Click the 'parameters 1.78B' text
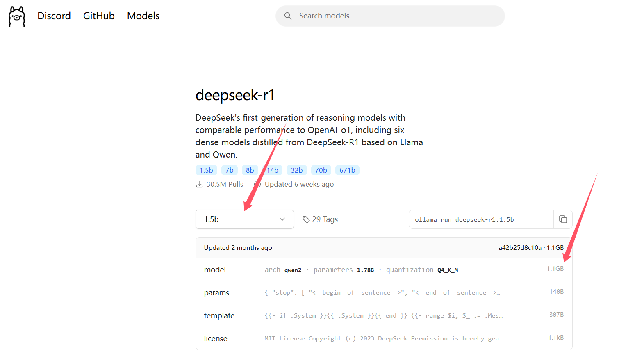This screenshot has width=644, height=361. (344, 270)
